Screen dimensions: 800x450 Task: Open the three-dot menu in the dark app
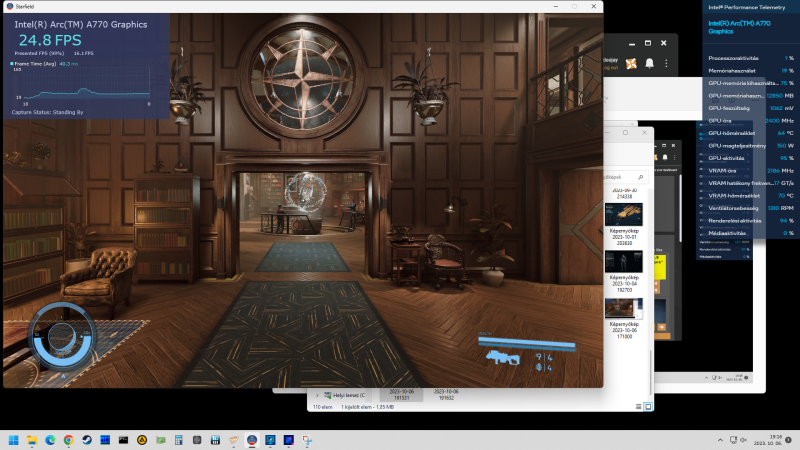tap(666, 63)
